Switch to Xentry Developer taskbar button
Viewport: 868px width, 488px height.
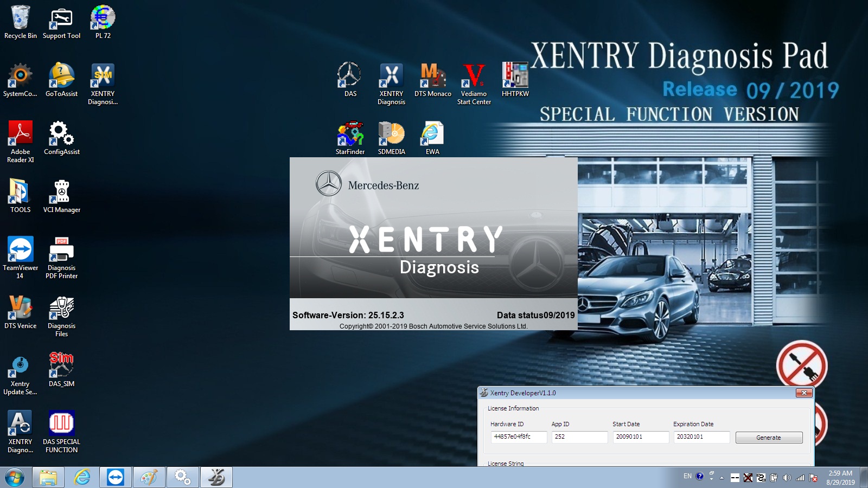[x=216, y=478]
